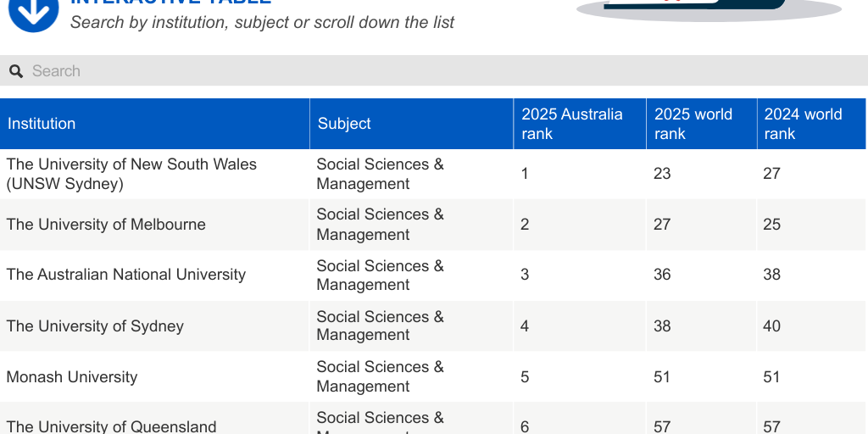This screenshot has height=434, width=868.
Task: Click Australia rank 2 in Melbourne row
Action: 524,224
